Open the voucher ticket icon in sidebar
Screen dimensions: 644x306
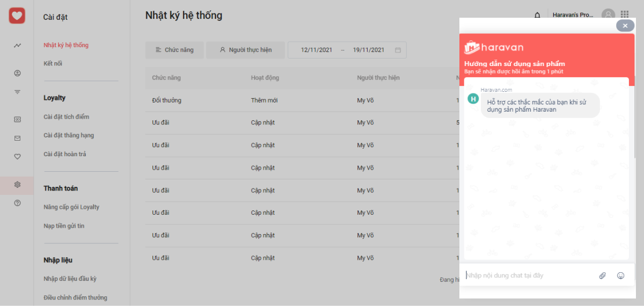pos(17,119)
